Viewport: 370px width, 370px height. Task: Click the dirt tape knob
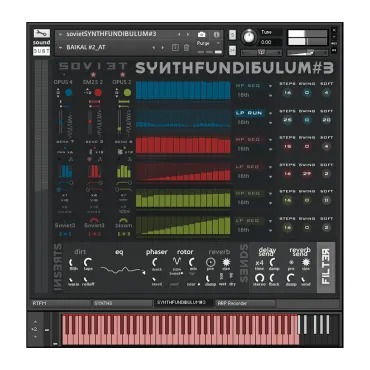(88, 262)
